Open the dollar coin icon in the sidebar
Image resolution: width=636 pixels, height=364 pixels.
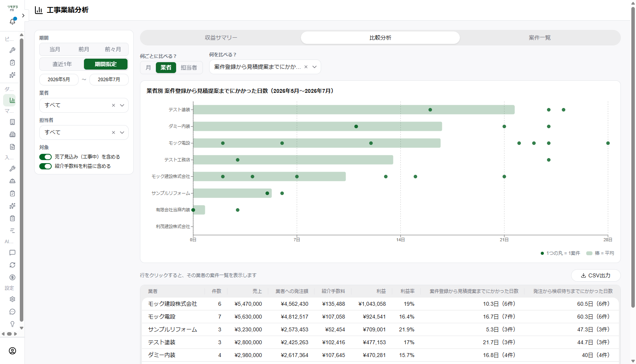pos(12,277)
